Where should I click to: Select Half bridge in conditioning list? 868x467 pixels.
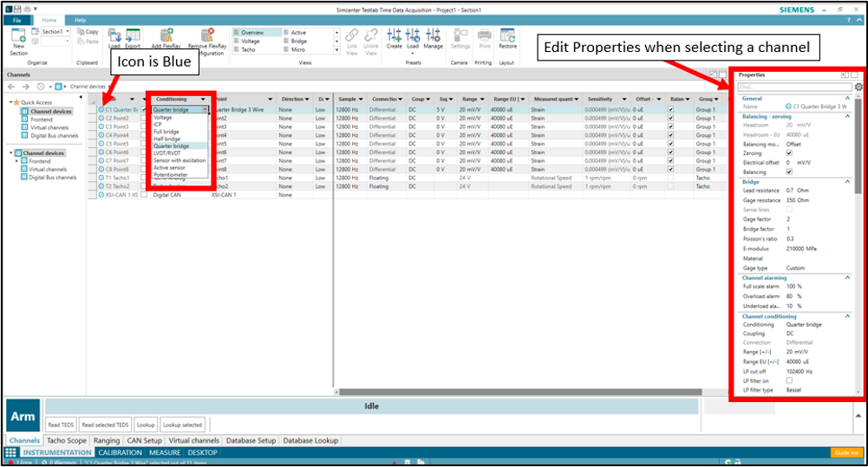pyautogui.click(x=166, y=139)
